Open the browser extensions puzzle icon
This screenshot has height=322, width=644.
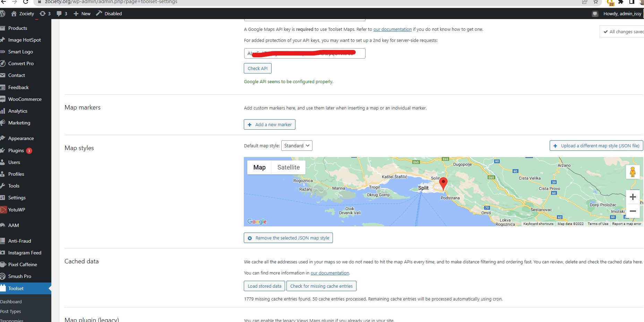tap(621, 2)
